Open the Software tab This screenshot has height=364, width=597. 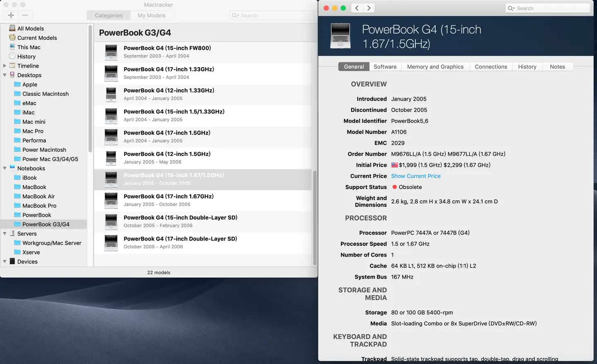point(385,67)
